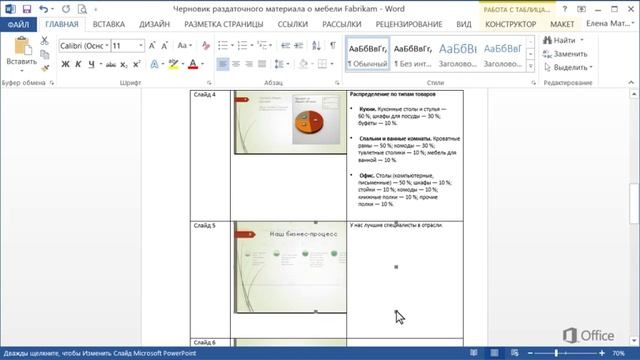
Task: Click the vertical scrollbar thumb
Action: coord(633,204)
